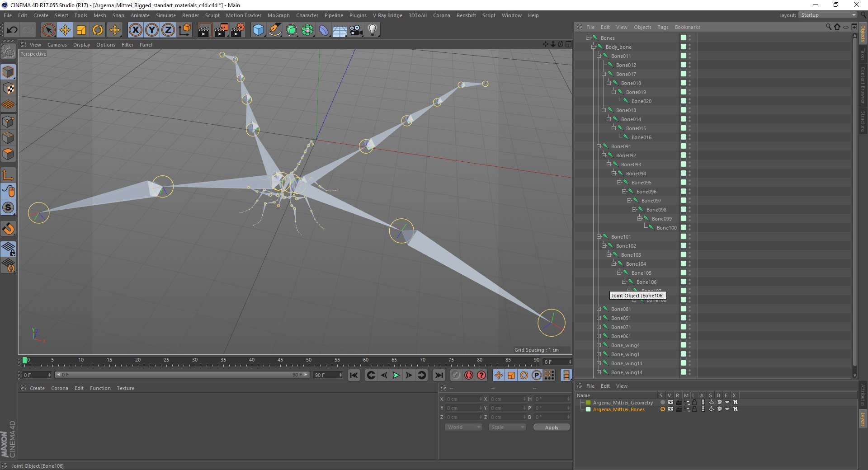Switch to Polygons mode
This screenshot has height=470, width=868.
coord(8,155)
